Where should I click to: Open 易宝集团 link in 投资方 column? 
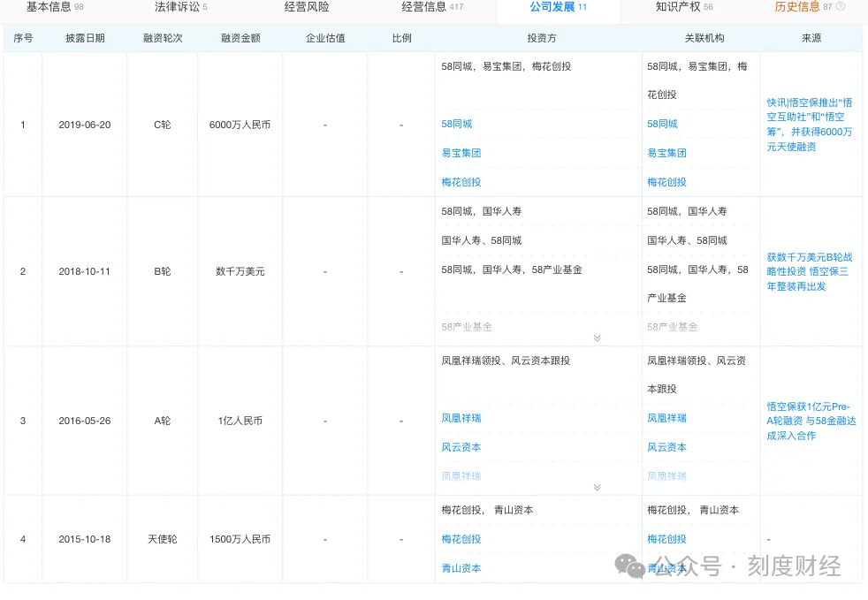[461, 153]
